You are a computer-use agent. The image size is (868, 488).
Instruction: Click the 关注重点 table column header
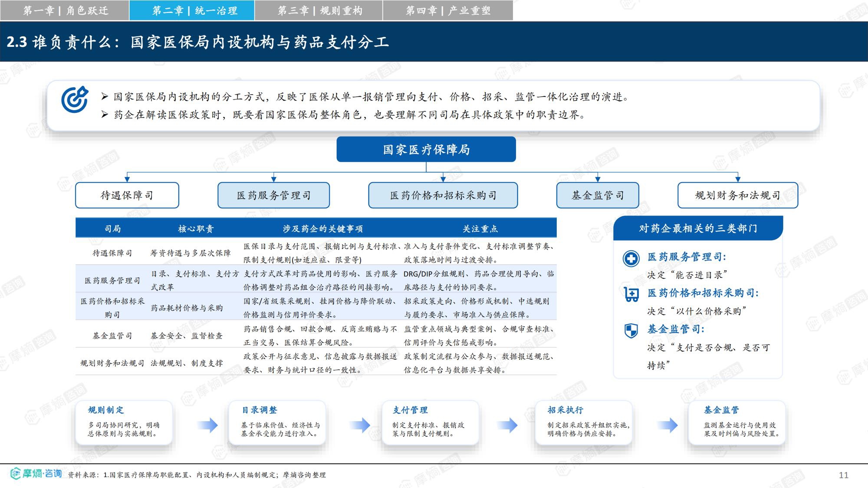pos(480,229)
